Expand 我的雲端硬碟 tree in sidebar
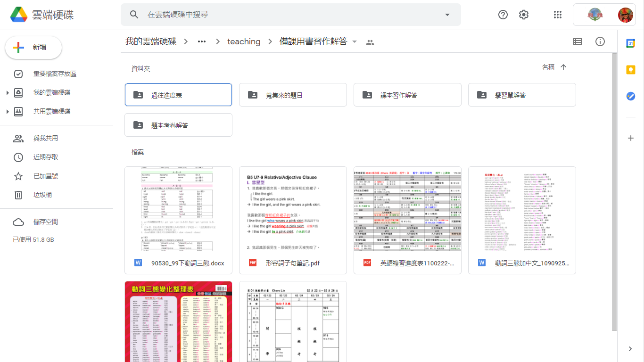Image resolution: width=644 pixels, height=362 pixels. [x=8, y=93]
